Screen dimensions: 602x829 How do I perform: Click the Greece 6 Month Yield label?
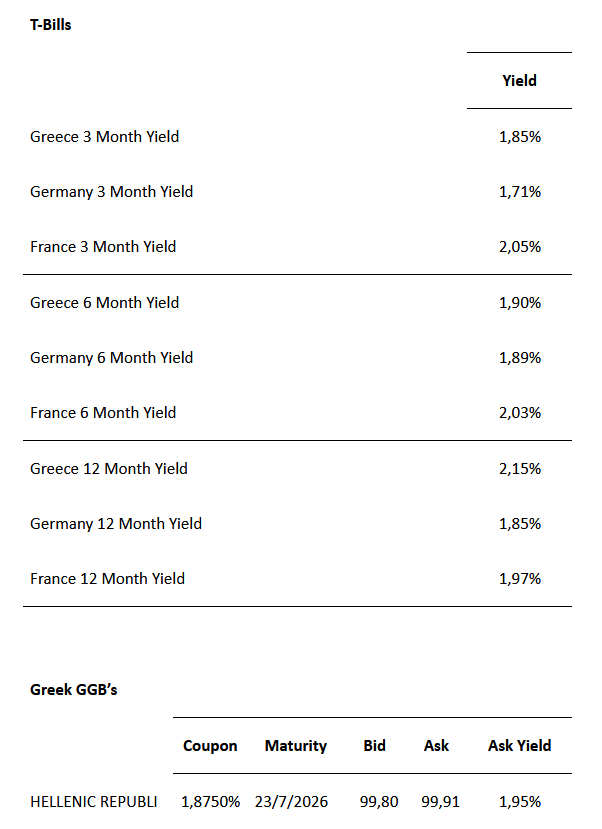105,302
